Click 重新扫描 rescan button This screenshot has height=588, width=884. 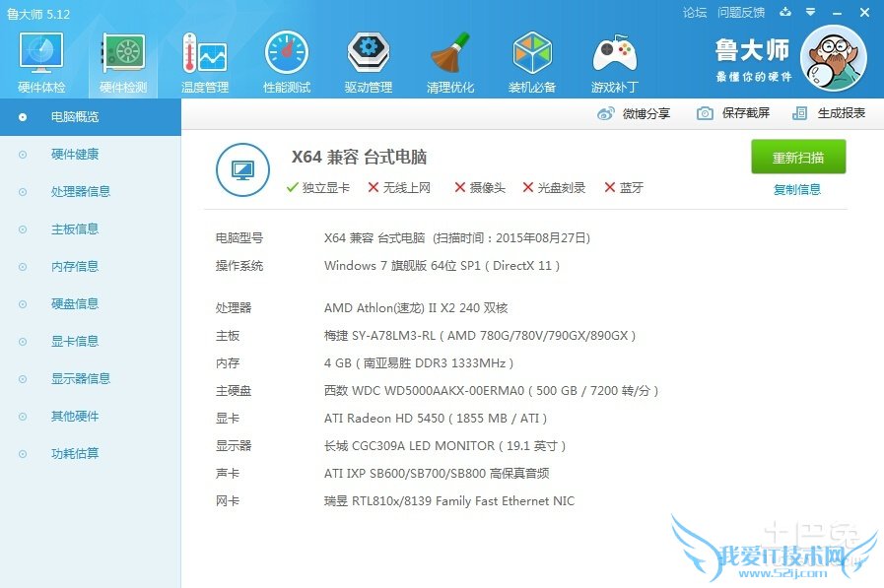[798, 157]
